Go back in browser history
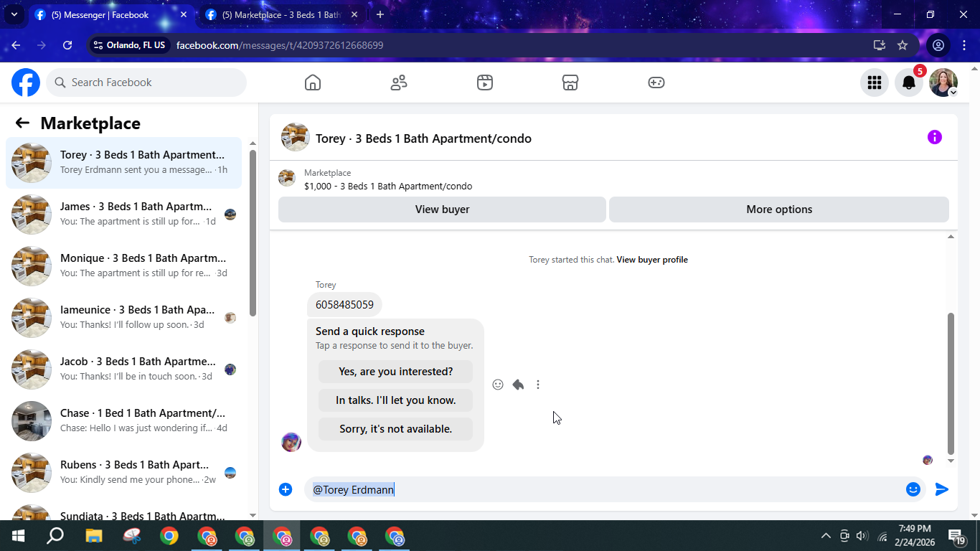 coord(16,45)
